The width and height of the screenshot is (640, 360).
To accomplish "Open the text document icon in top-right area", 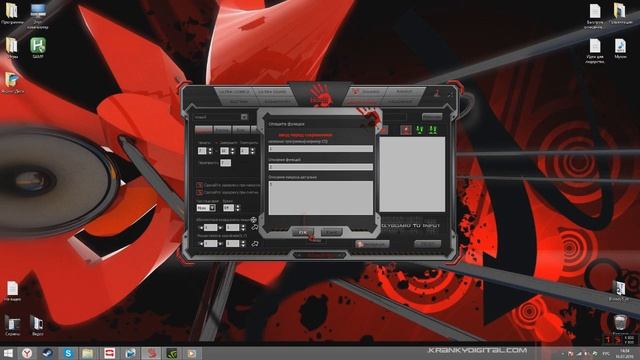I will pos(595,16).
